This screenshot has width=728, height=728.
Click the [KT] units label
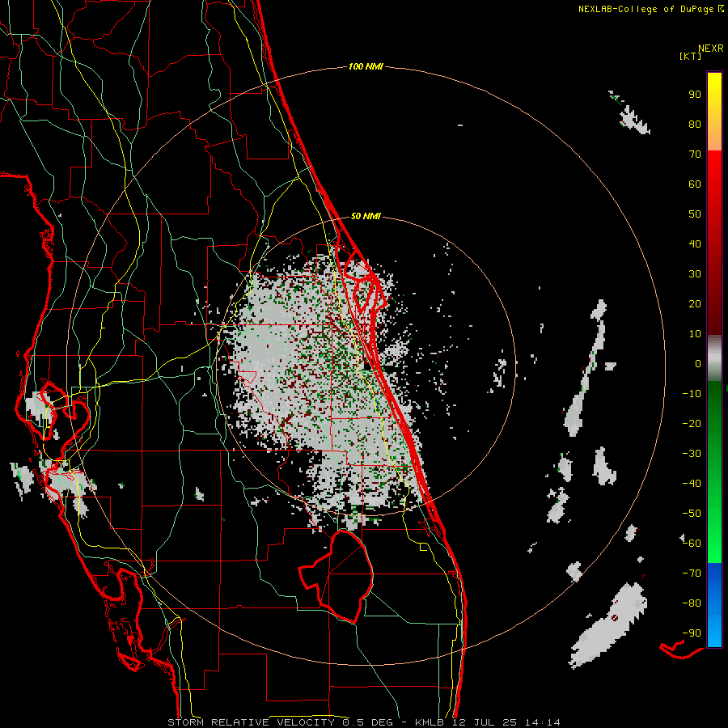coord(690,56)
